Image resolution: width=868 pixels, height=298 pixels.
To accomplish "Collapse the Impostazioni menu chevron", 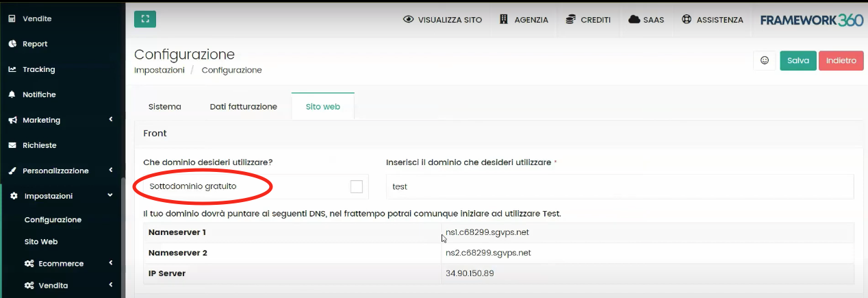I will point(110,196).
